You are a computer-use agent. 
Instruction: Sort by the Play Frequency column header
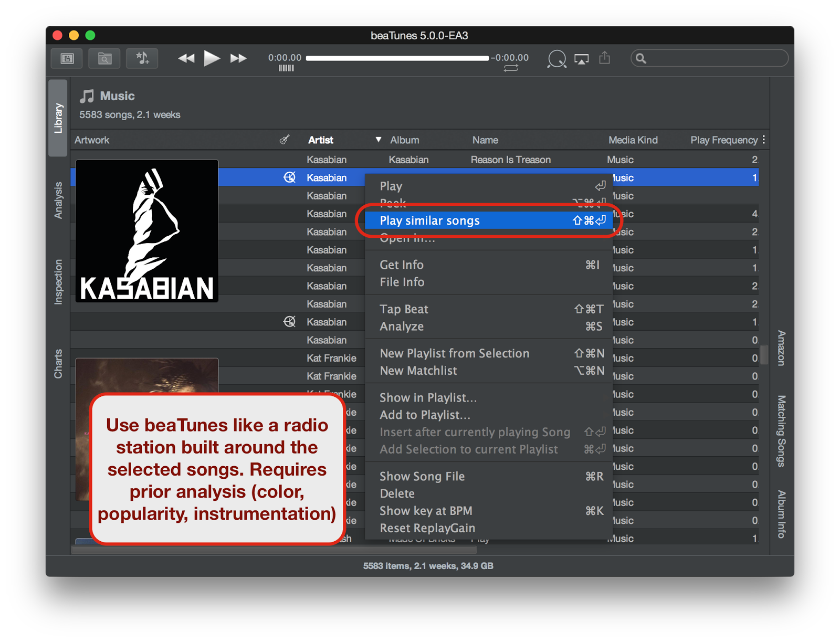point(723,140)
